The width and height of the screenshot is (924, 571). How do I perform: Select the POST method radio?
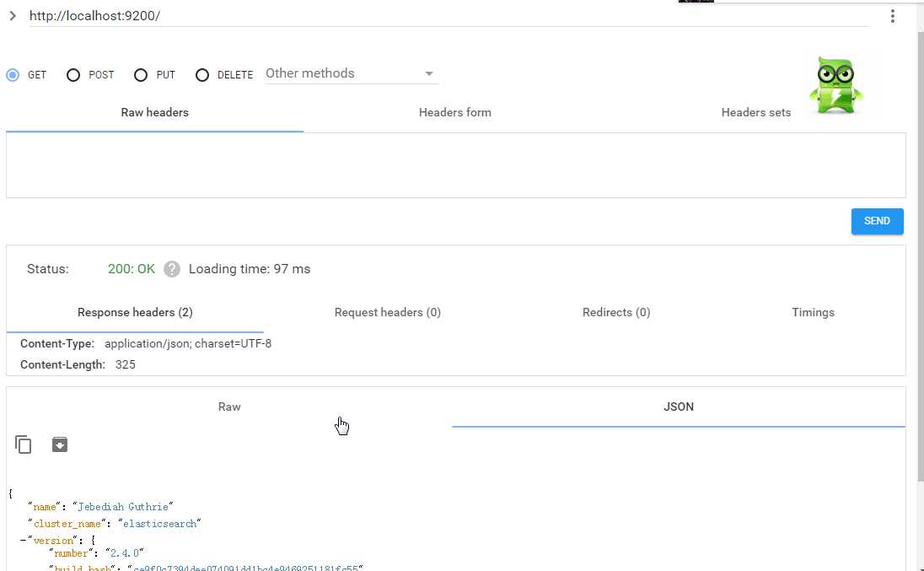click(x=73, y=75)
